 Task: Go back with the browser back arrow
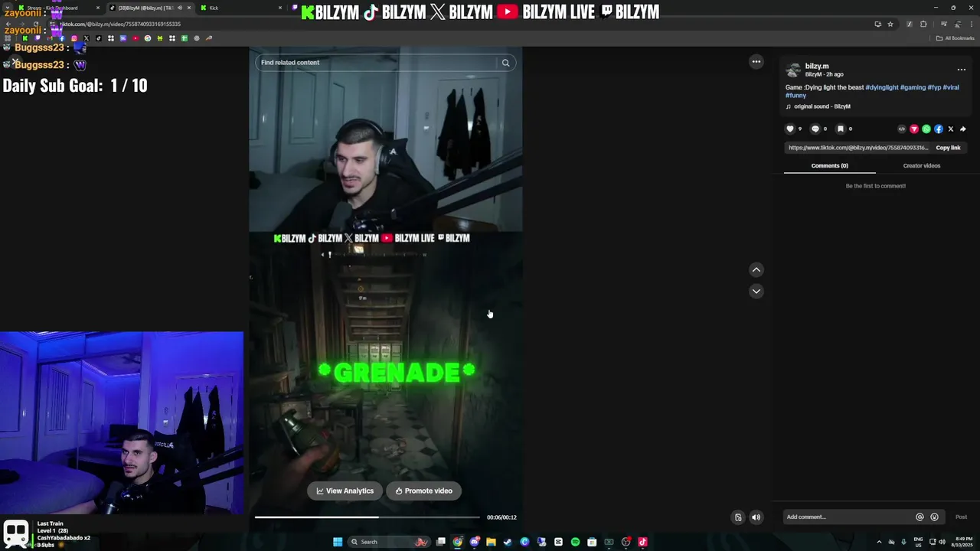click(8, 24)
